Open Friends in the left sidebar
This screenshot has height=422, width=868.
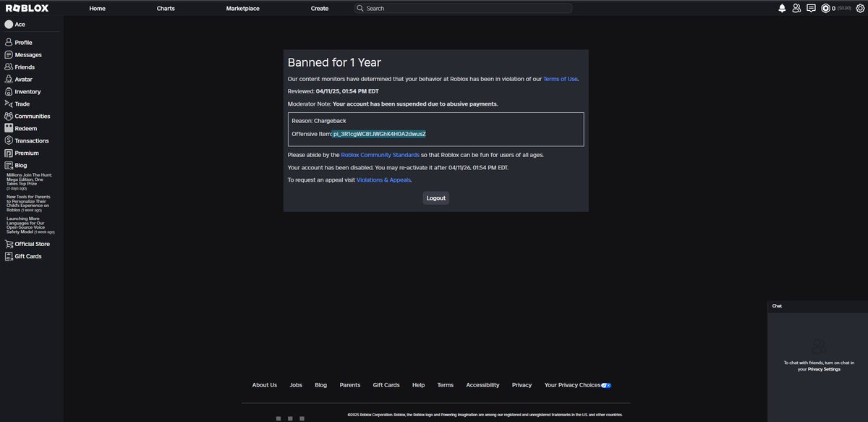click(20, 67)
